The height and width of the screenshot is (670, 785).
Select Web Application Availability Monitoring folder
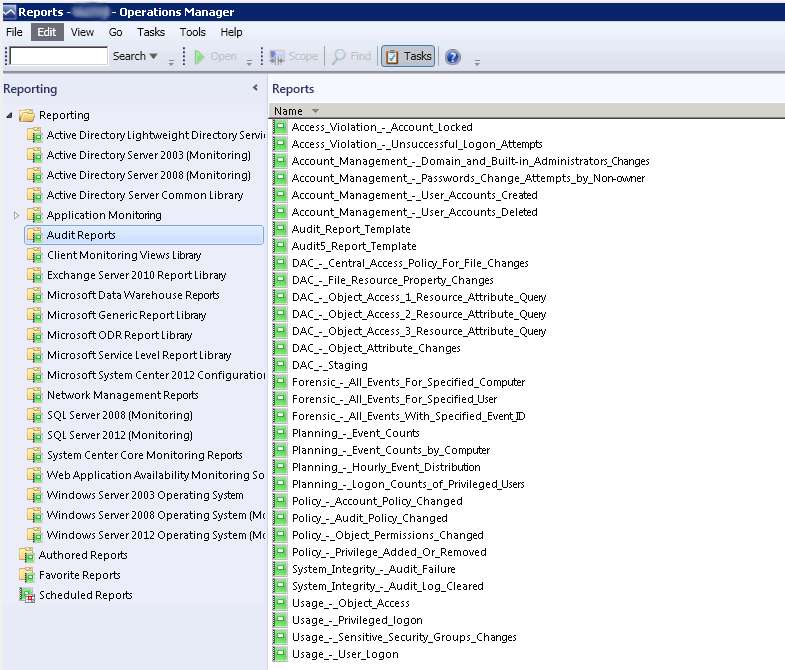156,475
